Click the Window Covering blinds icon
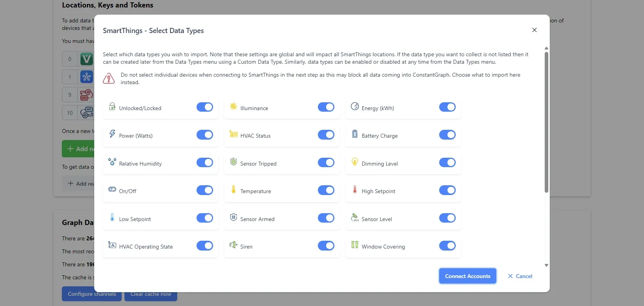Image resolution: width=644 pixels, height=306 pixels. point(355,245)
